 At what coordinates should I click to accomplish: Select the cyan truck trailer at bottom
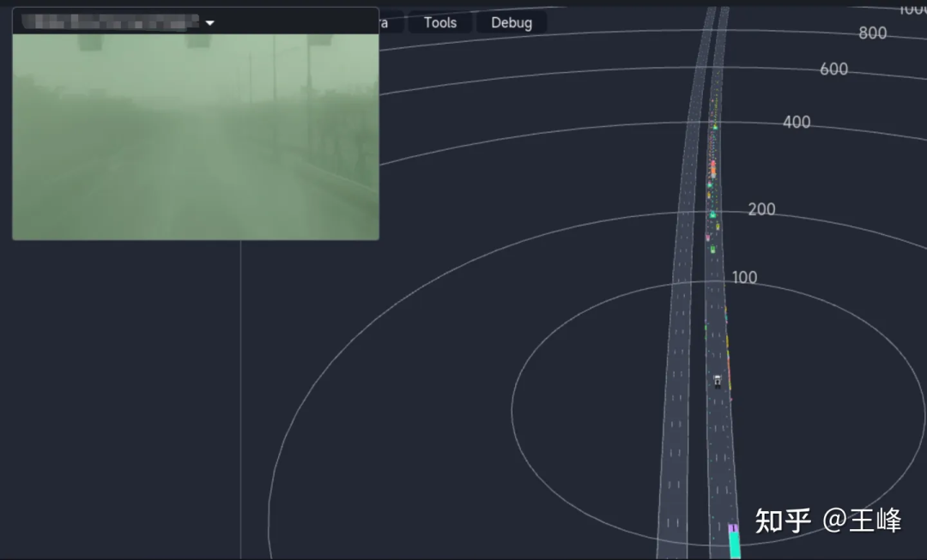click(x=734, y=545)
